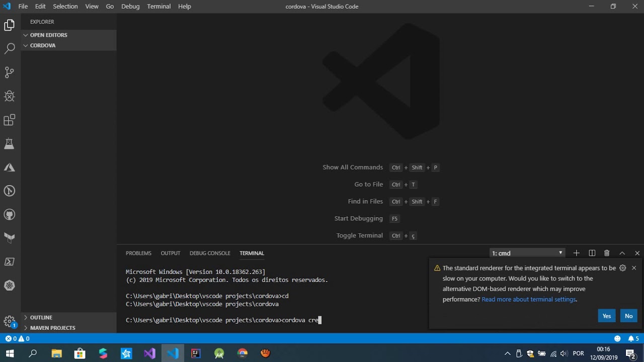Close the terminal panel
The height and width of the screenshot is (362, 644).
tap(637, 253)
